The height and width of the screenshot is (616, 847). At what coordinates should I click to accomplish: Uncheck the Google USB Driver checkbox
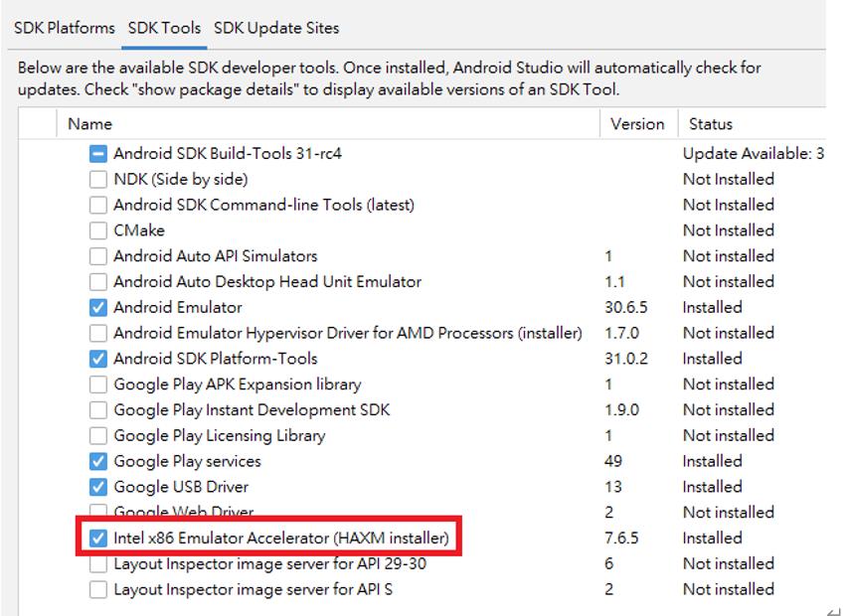pos(97,487)
